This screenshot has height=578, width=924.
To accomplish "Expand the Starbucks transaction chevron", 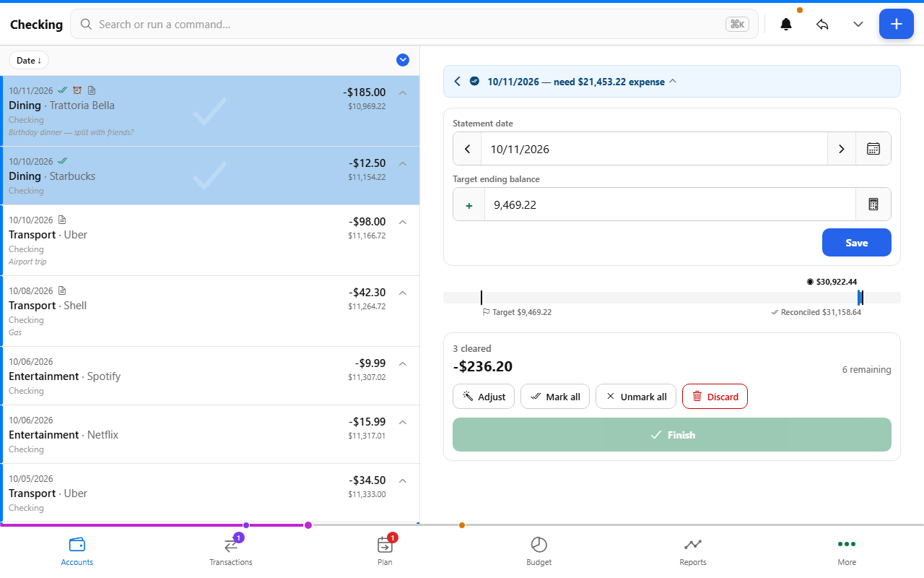I will (403, 163).
